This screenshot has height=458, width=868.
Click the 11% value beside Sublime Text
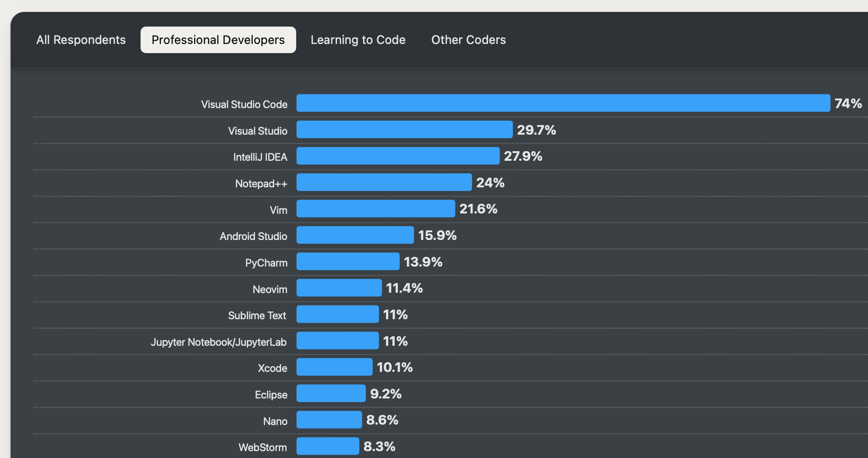396,315
